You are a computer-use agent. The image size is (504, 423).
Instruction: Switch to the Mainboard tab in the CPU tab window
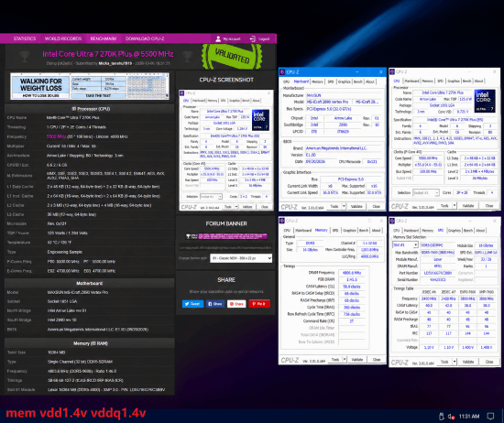tap(411, 81)
